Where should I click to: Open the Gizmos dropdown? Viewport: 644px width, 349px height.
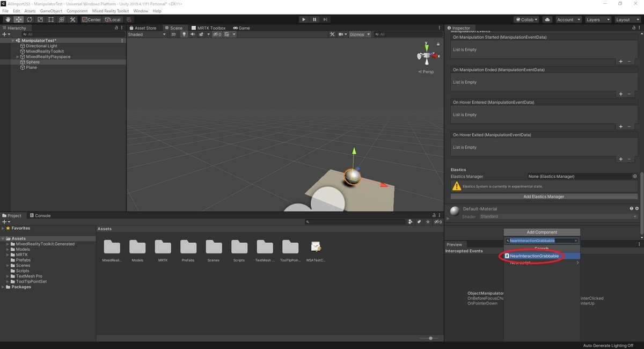click(x=358, y=34)
